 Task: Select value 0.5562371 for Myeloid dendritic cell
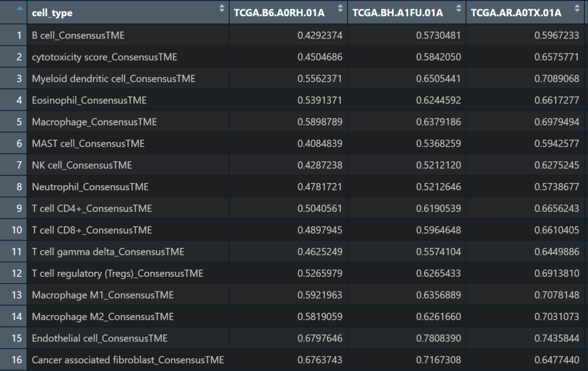tap(320, 79)
